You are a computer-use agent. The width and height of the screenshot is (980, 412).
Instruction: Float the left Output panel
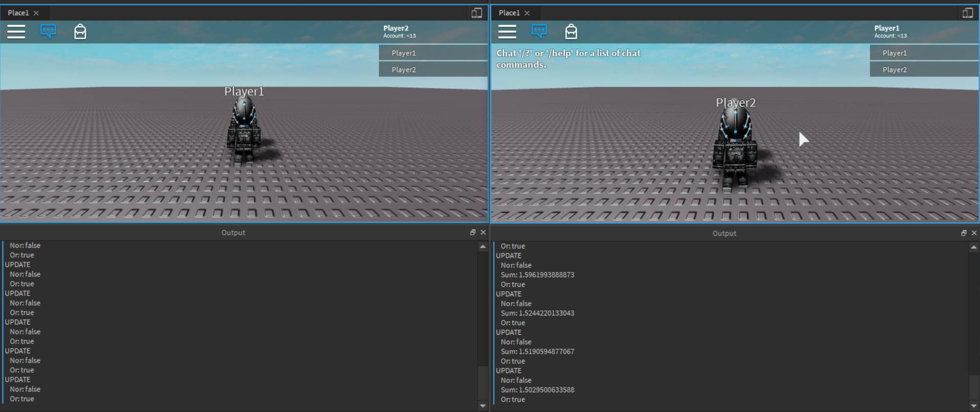click(x=473, y=233)
